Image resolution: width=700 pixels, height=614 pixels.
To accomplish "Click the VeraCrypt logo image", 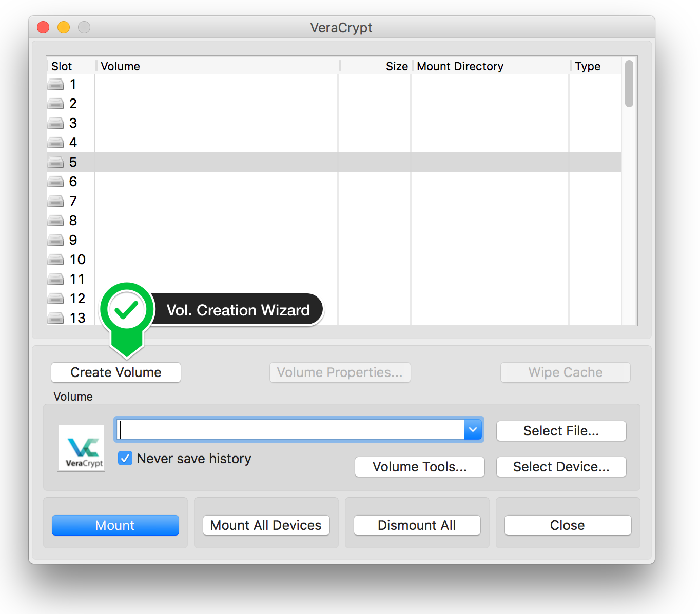I will (x=81, y=448).
